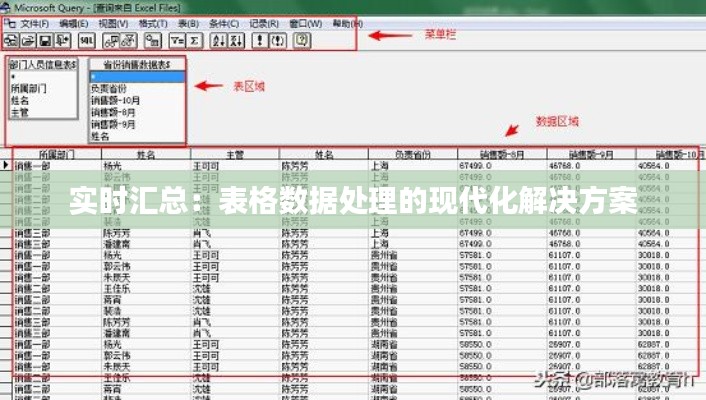Click 61107.0 in 潘建南 贵州省 row
Image resolution: width=706 pixels, height=400 pixels.
[564, 334]
